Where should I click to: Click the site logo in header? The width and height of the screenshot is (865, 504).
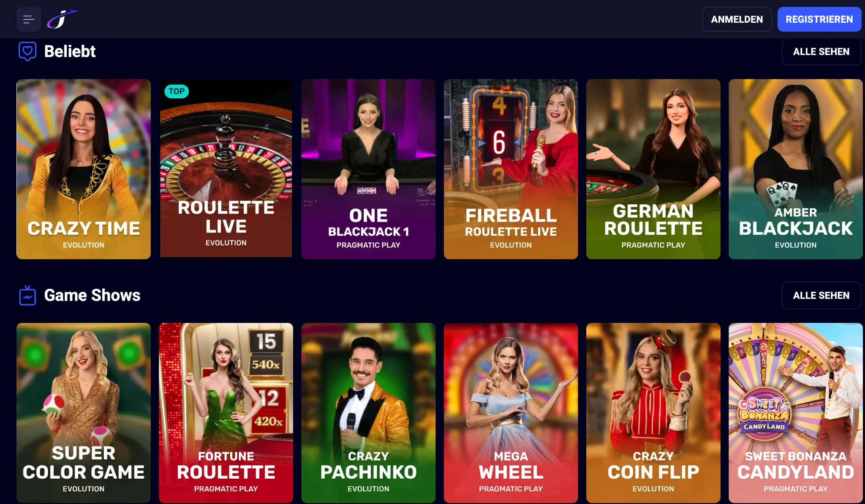pos(62,19)
